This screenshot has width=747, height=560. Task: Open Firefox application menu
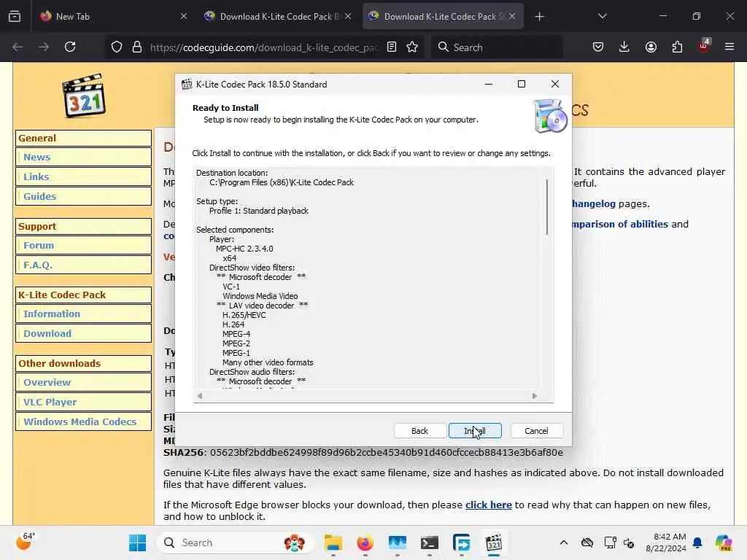point(729,47)
